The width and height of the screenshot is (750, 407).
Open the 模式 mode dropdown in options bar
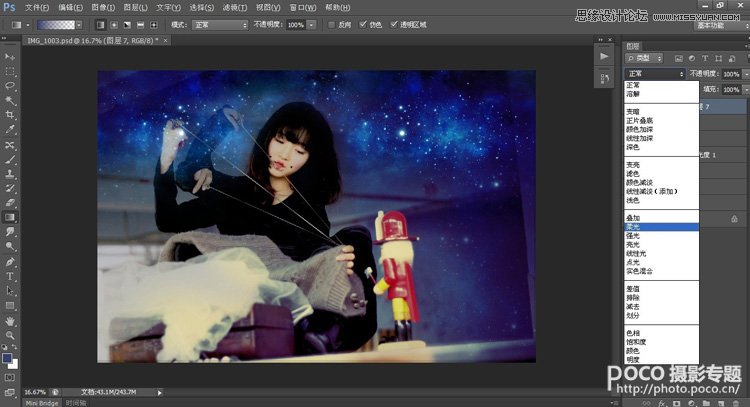[220, 25]
